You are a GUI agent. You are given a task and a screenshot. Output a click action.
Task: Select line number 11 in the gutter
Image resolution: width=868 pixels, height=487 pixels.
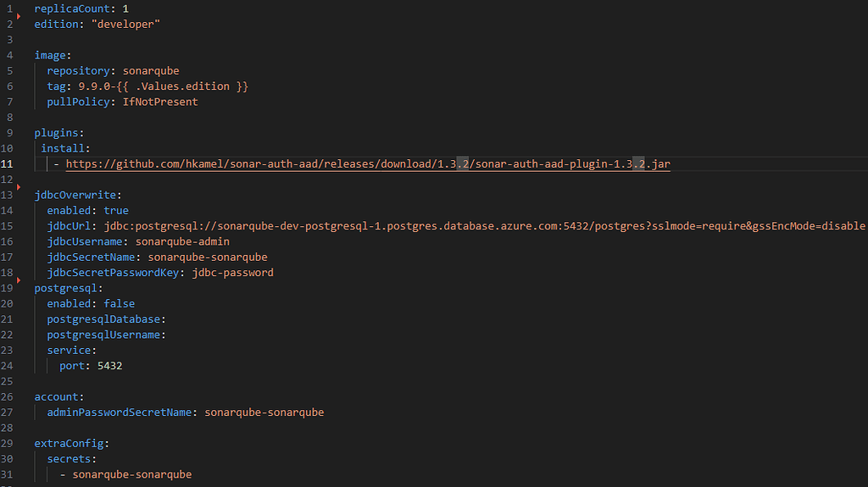coord(7,163)
